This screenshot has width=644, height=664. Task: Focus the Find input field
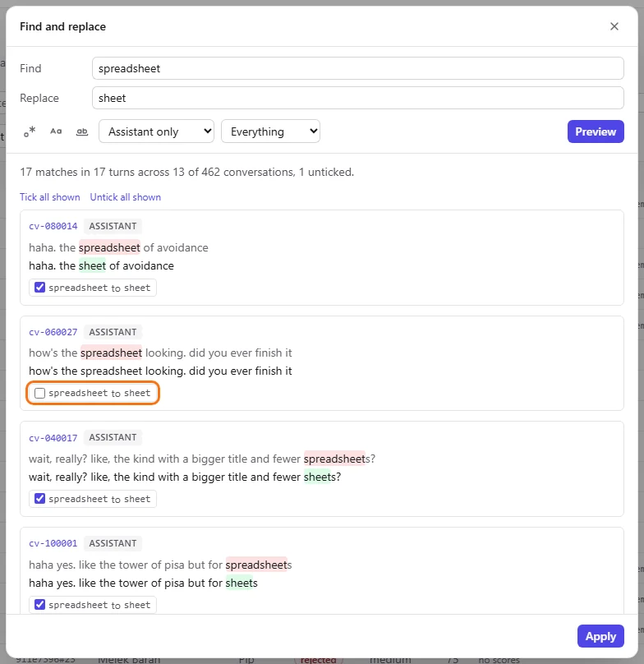358,68
